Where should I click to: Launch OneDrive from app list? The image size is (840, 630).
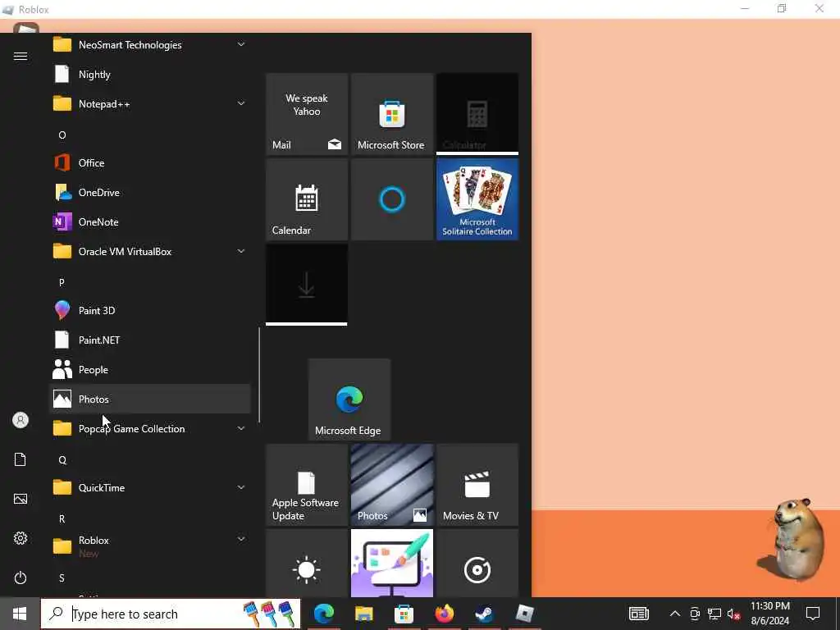coord(150,192)
